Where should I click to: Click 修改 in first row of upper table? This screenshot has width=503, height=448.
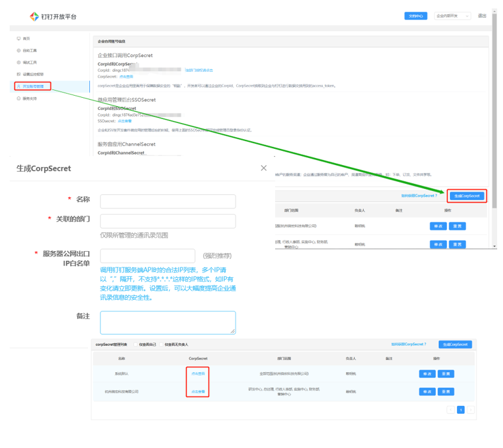438,226
